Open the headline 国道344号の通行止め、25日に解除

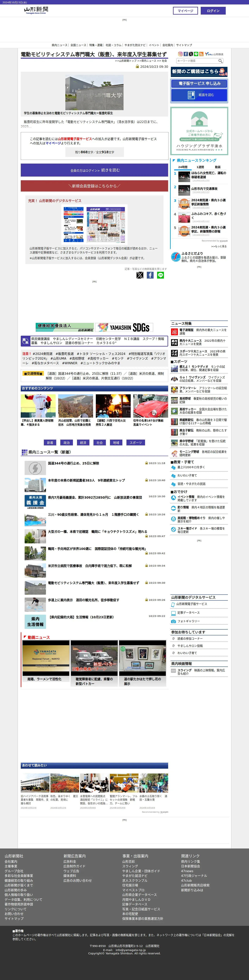tap(73, 463)
